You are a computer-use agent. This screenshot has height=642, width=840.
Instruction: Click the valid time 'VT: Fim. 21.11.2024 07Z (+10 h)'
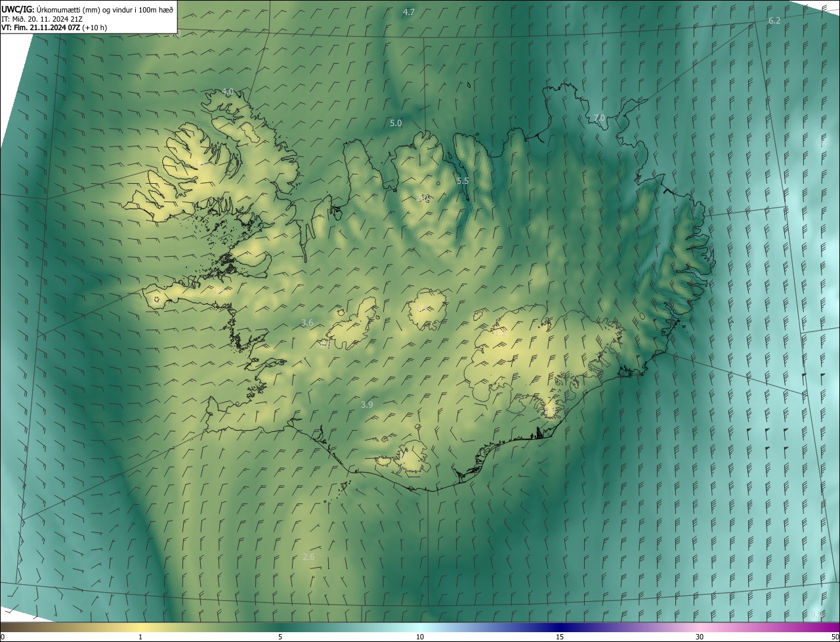(54, 28)
